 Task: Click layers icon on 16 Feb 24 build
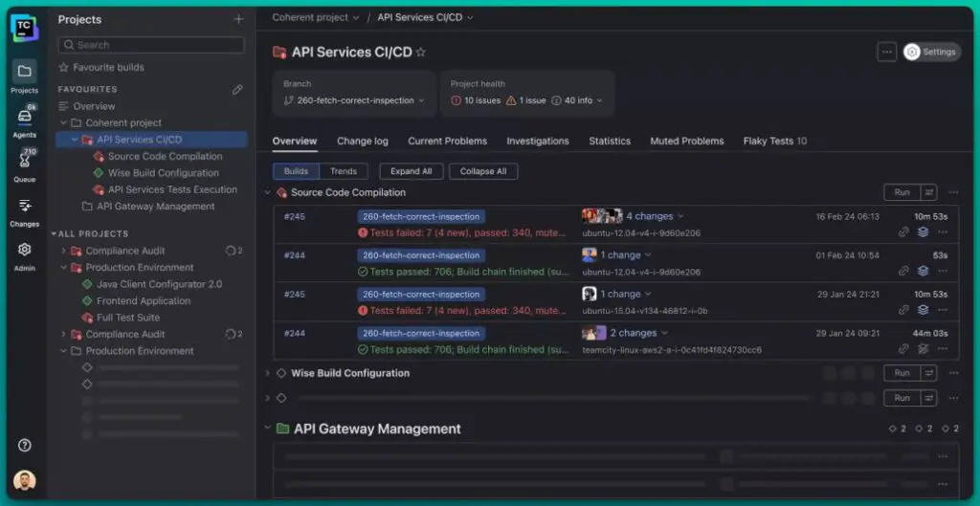(x=924, y=232)
